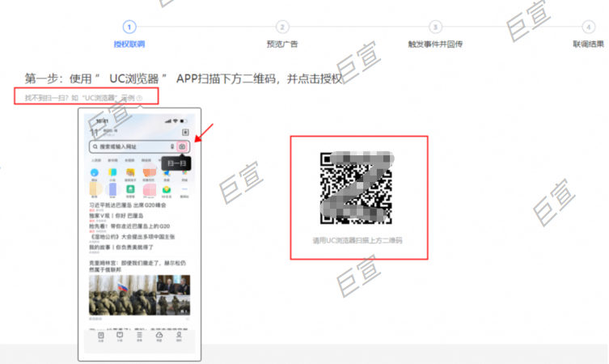Viewport: 609px width, 364px height.
Task: Click the 搜索或输入网址 search field
Action: pos(139,146)
